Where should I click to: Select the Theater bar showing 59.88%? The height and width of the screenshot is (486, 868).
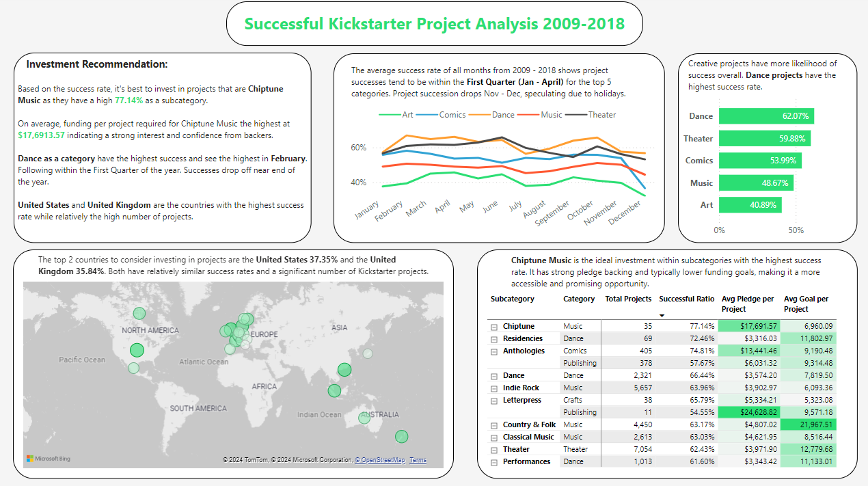click(x=765, y=138)
